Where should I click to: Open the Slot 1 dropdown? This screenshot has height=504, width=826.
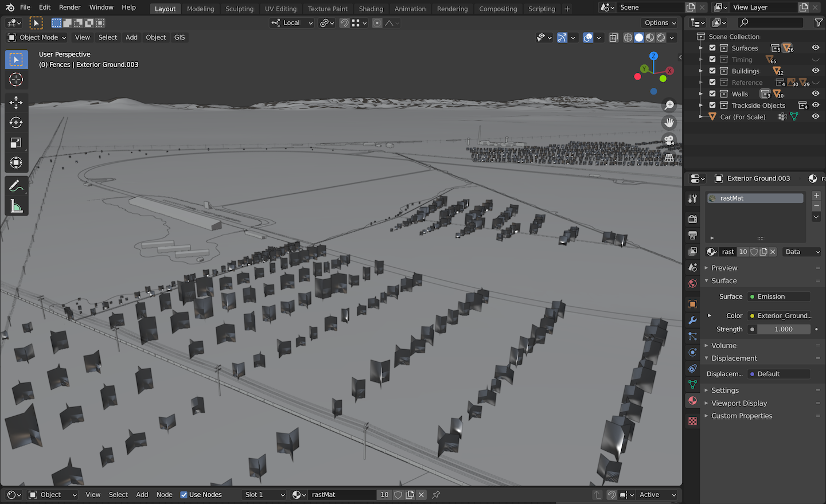263,495
